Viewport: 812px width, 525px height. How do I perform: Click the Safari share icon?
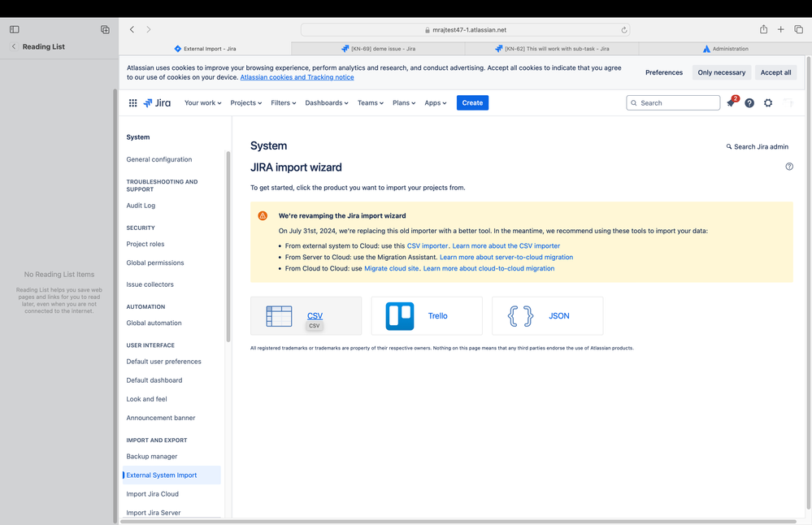click(x=763, y=29)
